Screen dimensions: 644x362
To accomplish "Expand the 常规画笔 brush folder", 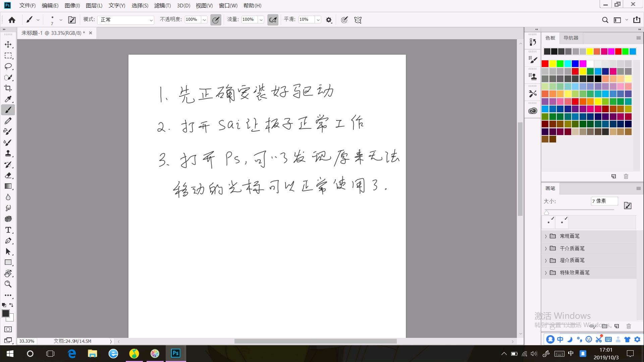I will click(546, 236).
